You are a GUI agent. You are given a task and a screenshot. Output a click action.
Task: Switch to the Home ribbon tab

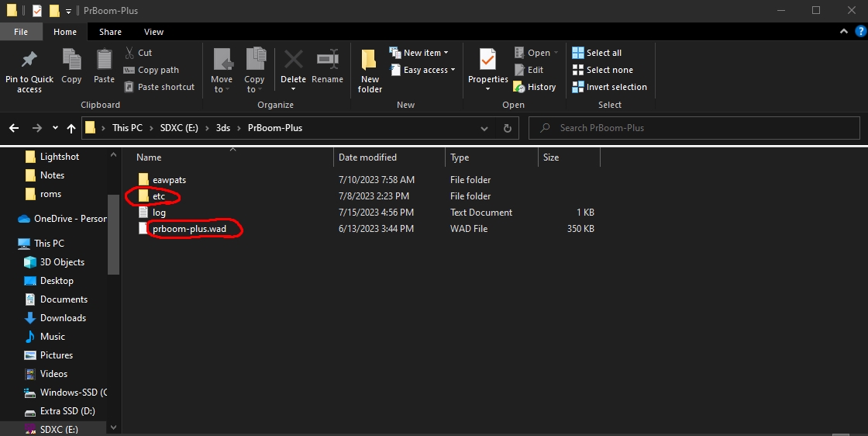pos(65,32)
